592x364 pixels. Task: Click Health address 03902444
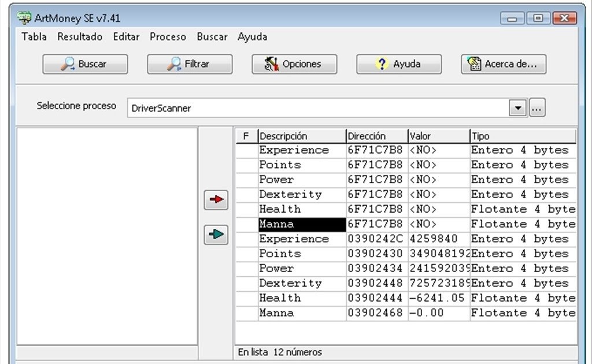[x=375, y=298]
